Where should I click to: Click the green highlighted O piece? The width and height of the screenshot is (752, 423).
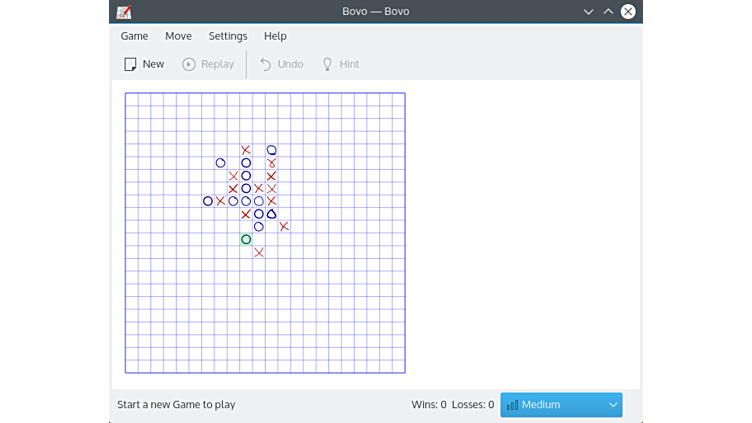click(x=246, y=239)
